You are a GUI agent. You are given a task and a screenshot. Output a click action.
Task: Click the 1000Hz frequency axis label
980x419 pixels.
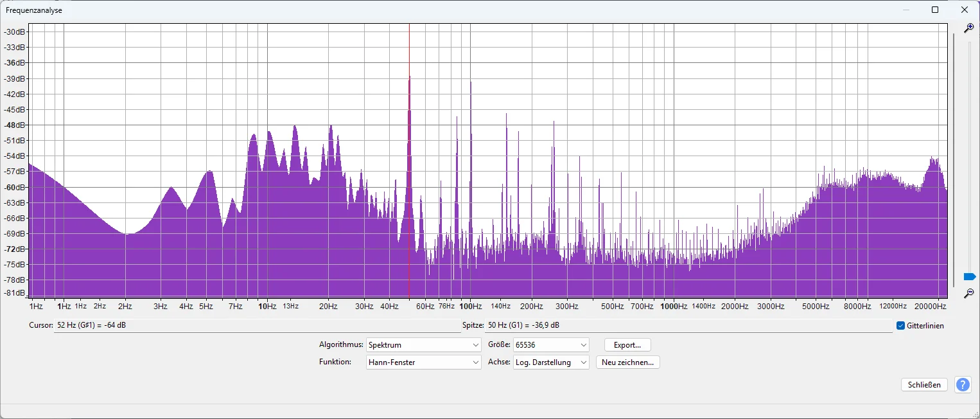(x=674, y=307)
